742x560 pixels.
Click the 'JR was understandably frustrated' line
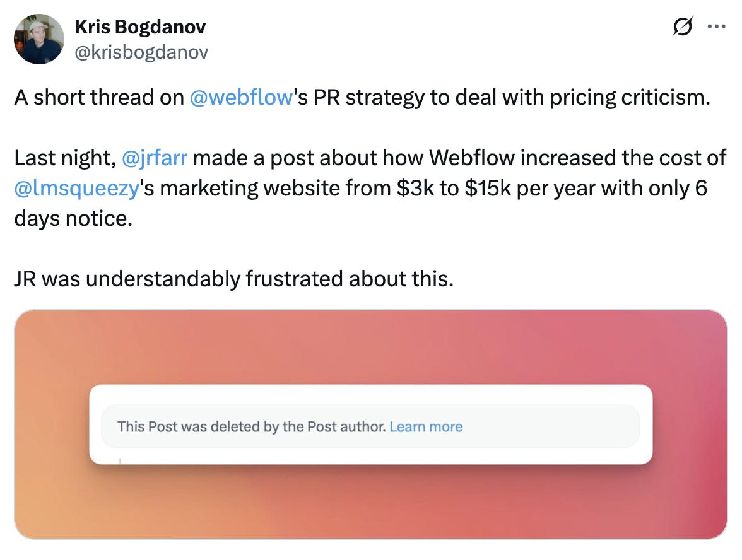click(x=233, y=279)
